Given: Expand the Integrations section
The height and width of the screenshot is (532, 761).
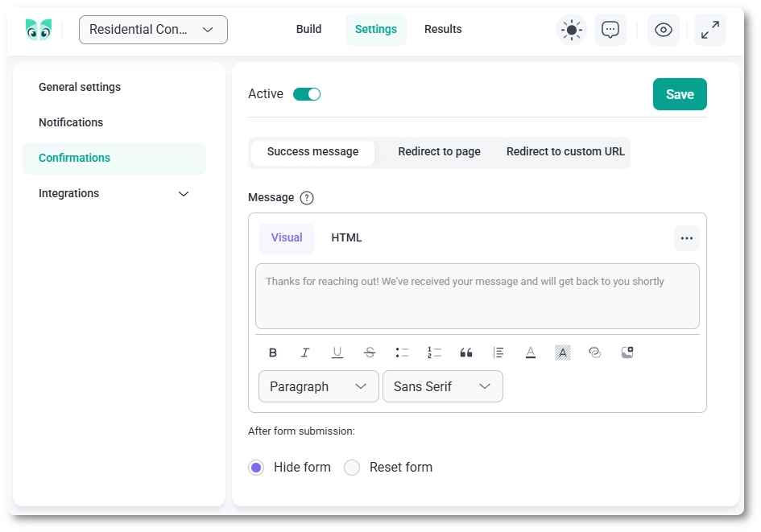Looking at the screenshot, I should [183, 193].
